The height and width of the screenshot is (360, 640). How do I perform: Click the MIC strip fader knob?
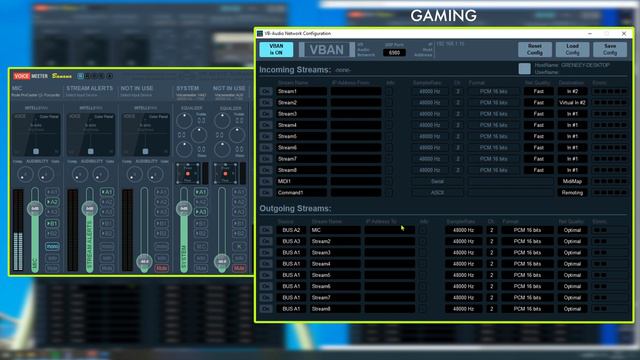[x=35, y=209]
